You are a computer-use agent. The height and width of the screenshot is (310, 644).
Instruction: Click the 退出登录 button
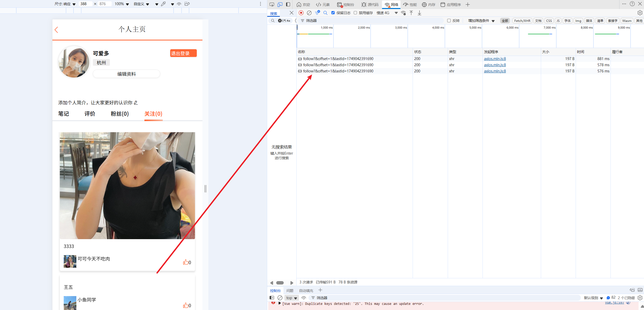183,53
